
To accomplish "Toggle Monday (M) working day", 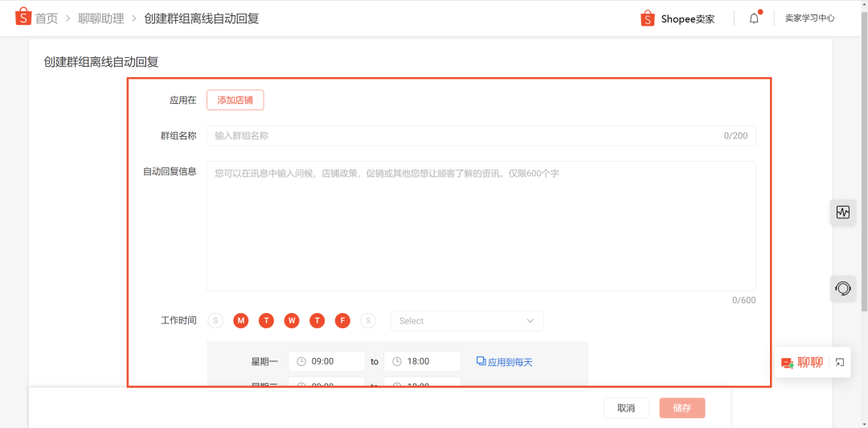I will coord(241,321).
